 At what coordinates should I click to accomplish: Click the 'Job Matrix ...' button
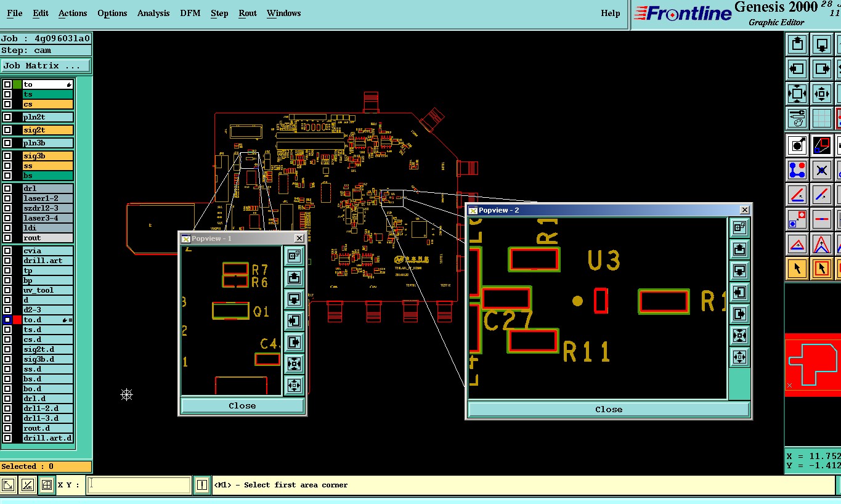pyautogui.click(x=46, y=65)
